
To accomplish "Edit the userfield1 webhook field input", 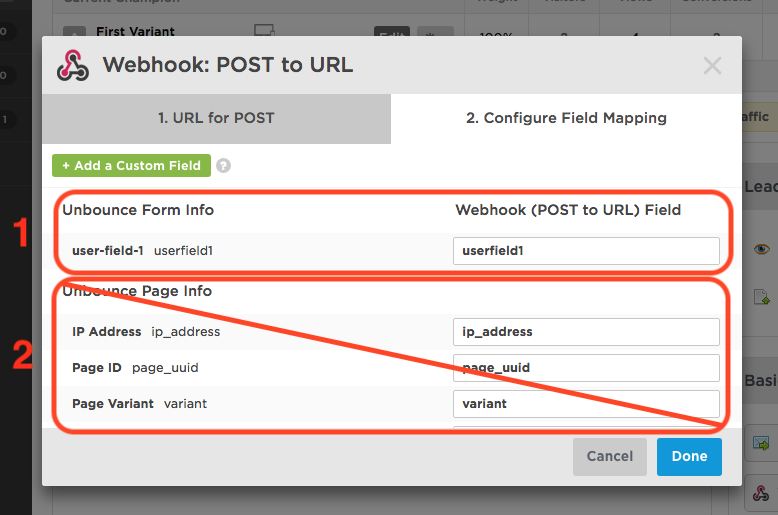I will tap(586, 251).
